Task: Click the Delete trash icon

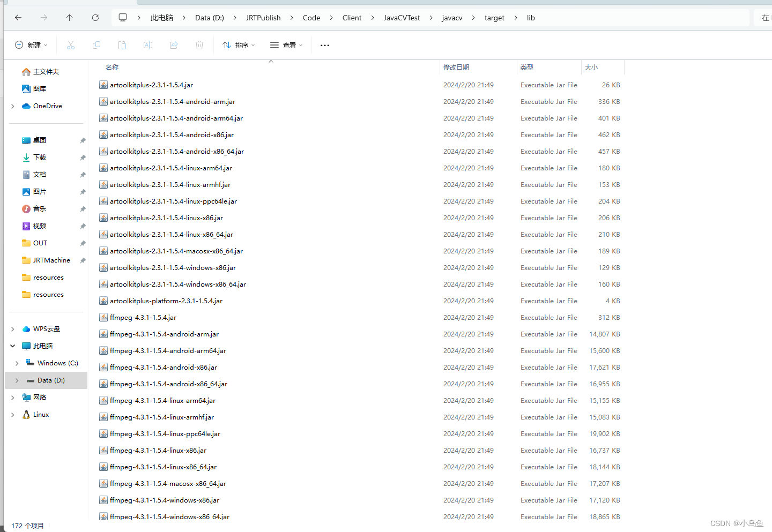Action: pos(199,45)
